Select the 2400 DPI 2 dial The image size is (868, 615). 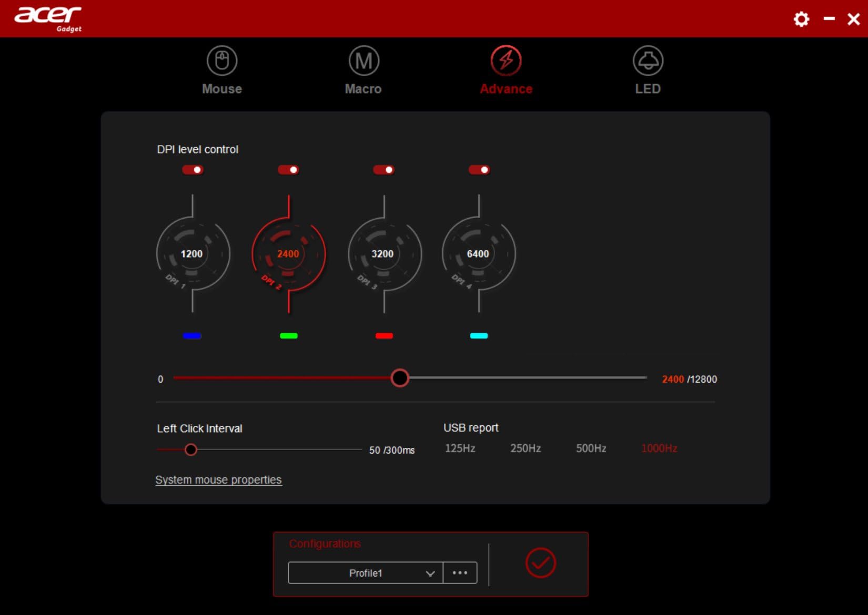(288, 254)
